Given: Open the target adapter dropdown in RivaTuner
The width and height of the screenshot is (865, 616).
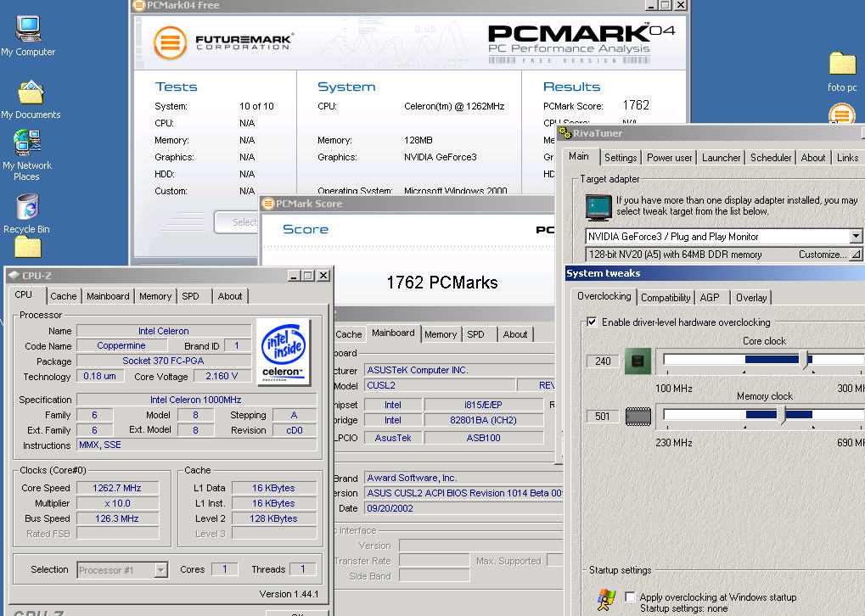Looking at the screenshot, I should (856, 236).
